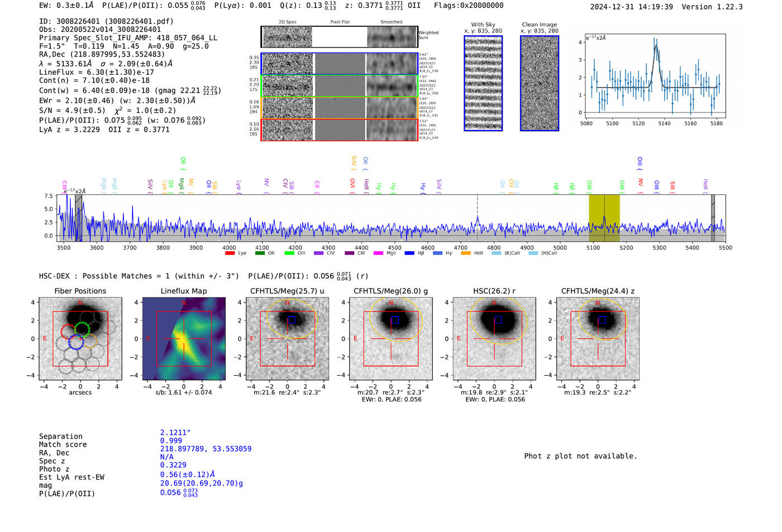Image resolution: width=782 pixels, height=532 pixels.
Task: Click the blue Hβ legend swatch
Action: pos(409,253)
